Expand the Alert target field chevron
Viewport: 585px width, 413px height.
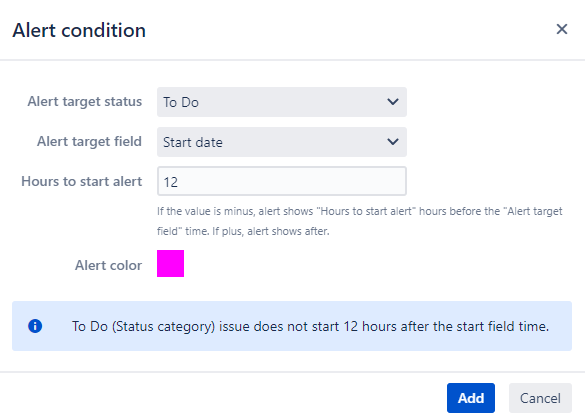393,142
